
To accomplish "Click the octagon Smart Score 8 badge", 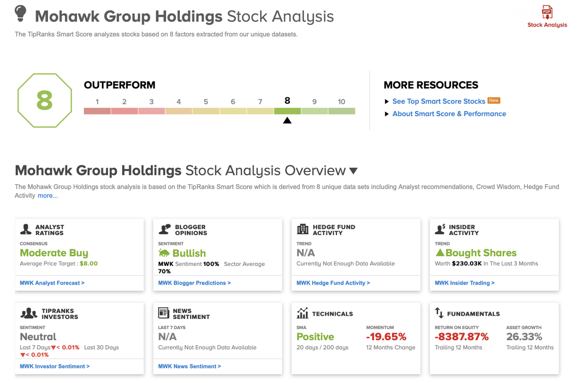I will pos(45,100).
